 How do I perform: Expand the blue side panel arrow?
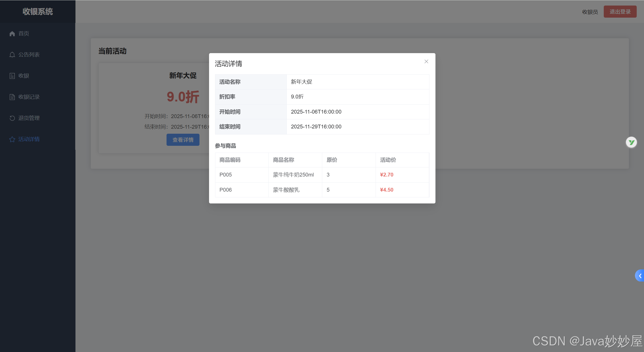pyautogui.click(x=640, y=276)
